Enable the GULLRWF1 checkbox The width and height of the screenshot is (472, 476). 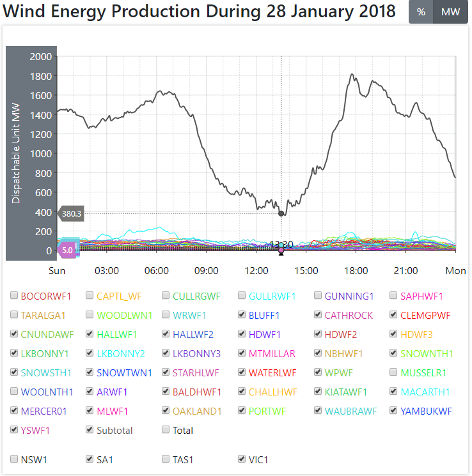coord(242,296)
